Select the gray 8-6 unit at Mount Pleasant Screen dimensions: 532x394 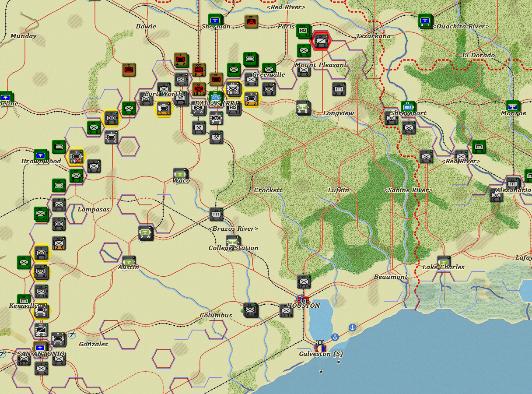(304, 70)
